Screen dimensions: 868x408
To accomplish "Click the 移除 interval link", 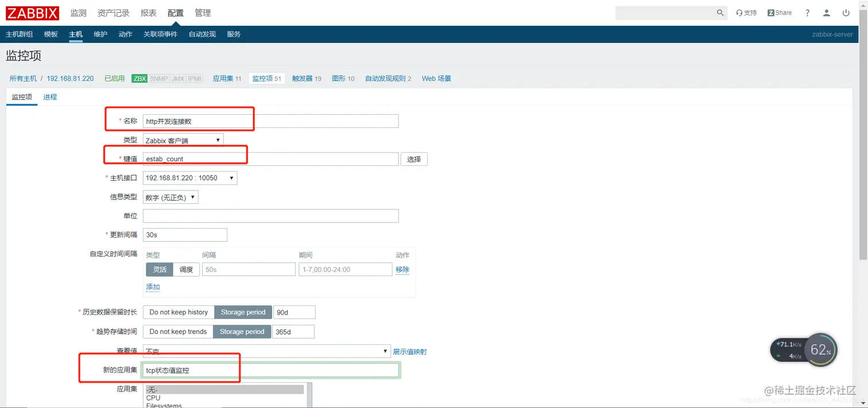I will 402,270.
